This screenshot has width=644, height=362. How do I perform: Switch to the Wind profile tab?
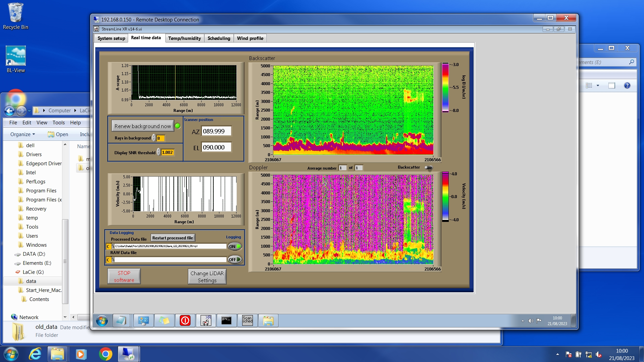tap(250, 38)
